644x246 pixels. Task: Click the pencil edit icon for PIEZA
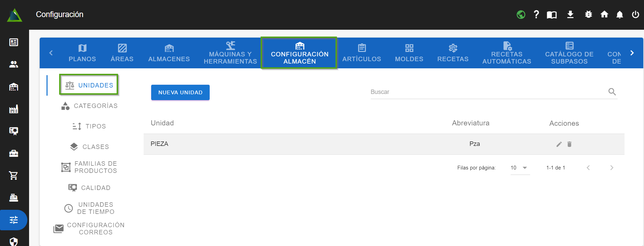click(x=559, y=144)
